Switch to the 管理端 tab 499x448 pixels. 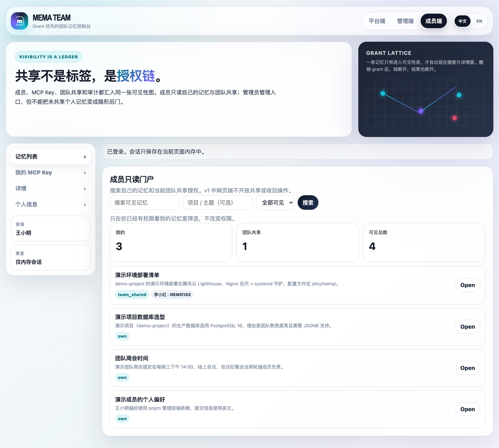pos(405,21)
